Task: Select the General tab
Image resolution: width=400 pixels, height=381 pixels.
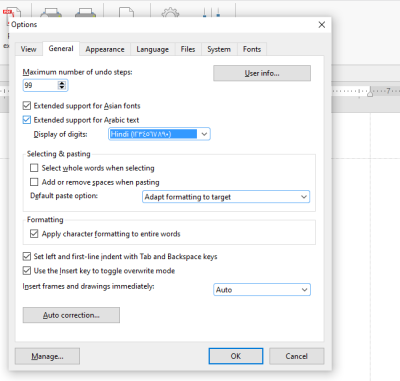Action: [61, 49]
